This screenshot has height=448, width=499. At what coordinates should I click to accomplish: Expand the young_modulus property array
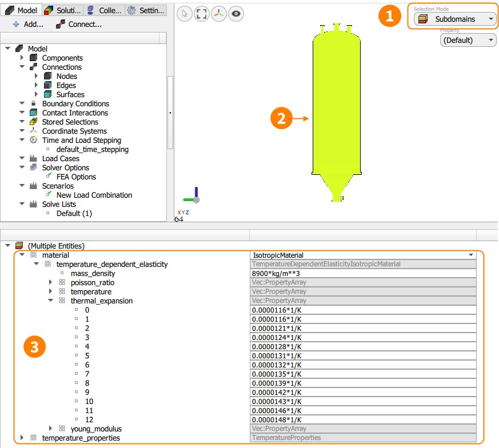pyautogui.click(x=50, y=428)
